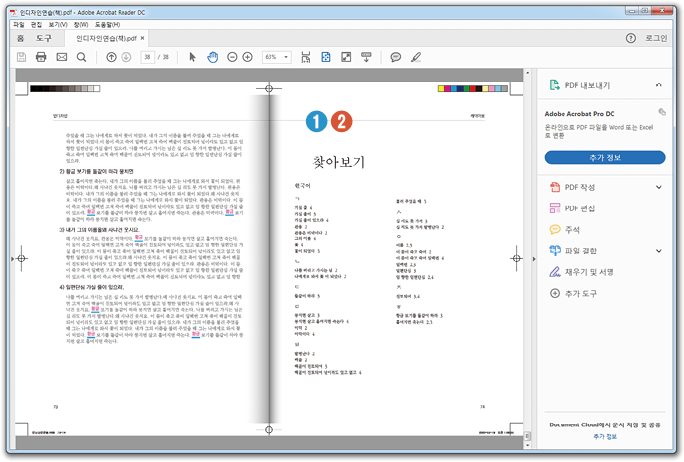Open the Find text magnifier icon
The width and height of the screenshot is (684, 462).
pos(81,57)
